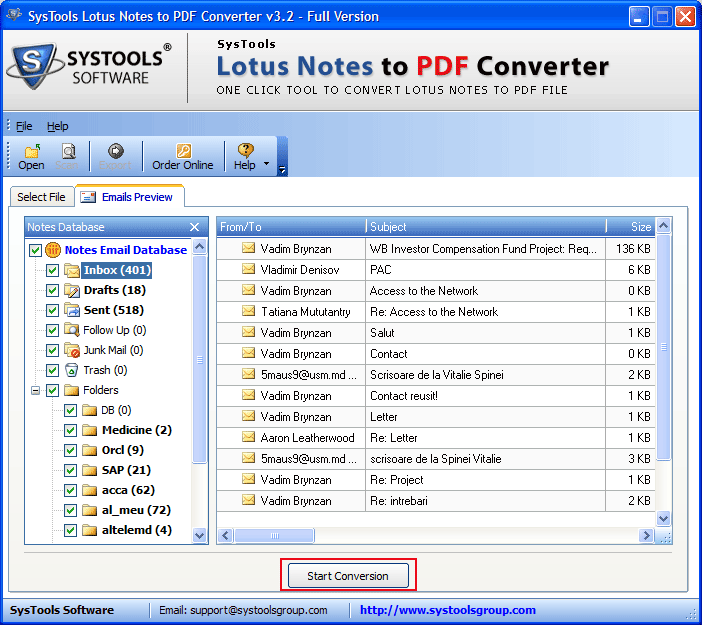The height and width of the screenshot is (625, 702).
Task: Click the vertical scrollbar thumb of email list
Action: point(663,347)
